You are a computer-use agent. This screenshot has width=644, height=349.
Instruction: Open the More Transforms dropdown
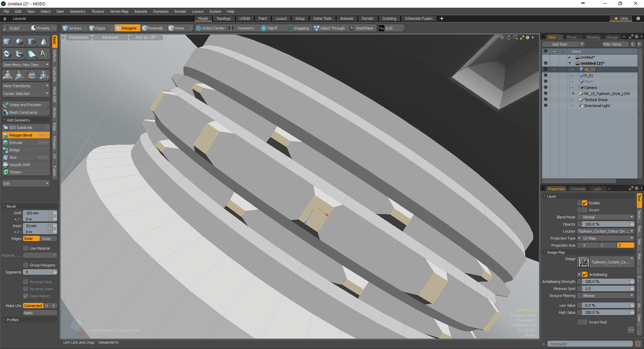pos(26,85)
